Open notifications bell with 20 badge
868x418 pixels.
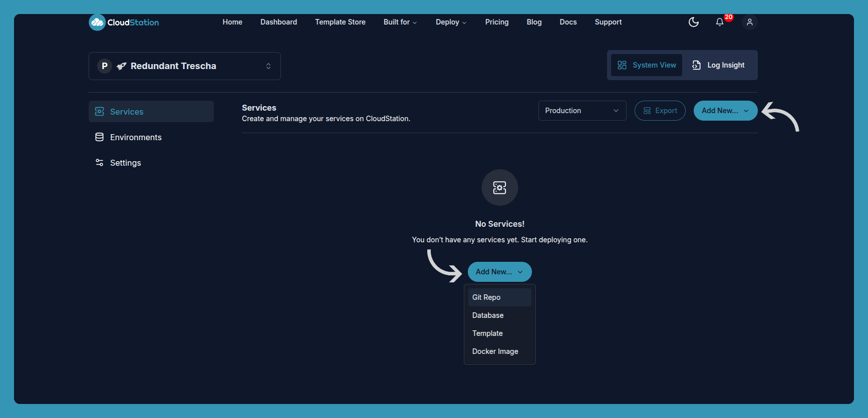click(720, 22)
